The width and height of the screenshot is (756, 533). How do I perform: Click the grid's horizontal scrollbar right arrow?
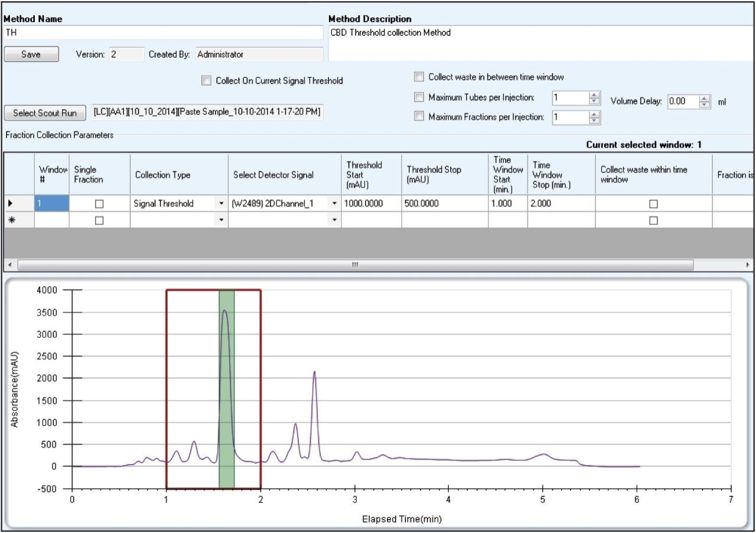coord(748,265)
